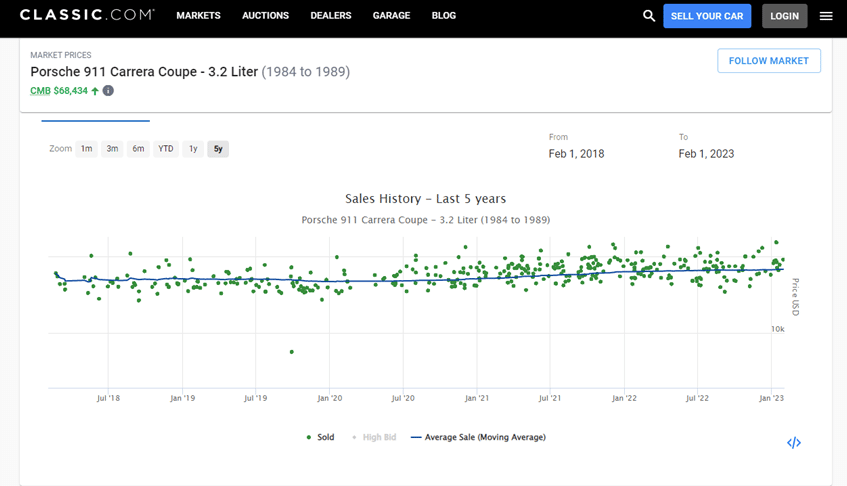Click the CMB $68,434 value link
The height and width of the screenshot is (486, 847).
[59, 91]
